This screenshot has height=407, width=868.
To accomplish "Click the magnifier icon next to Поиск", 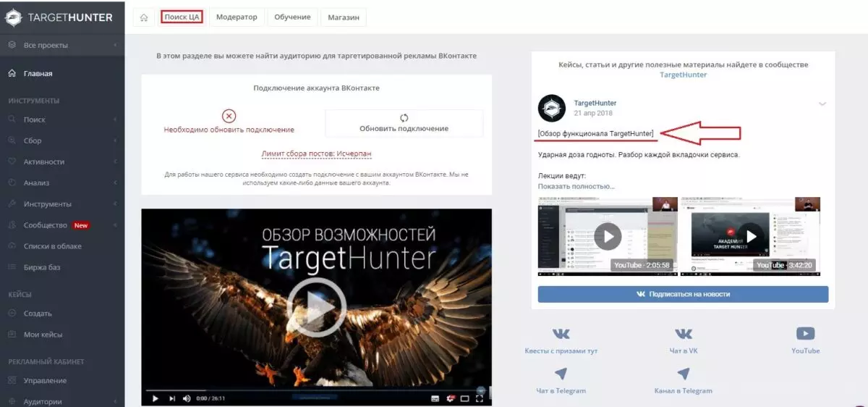I will pyautogui.click(x=12, y=119).
